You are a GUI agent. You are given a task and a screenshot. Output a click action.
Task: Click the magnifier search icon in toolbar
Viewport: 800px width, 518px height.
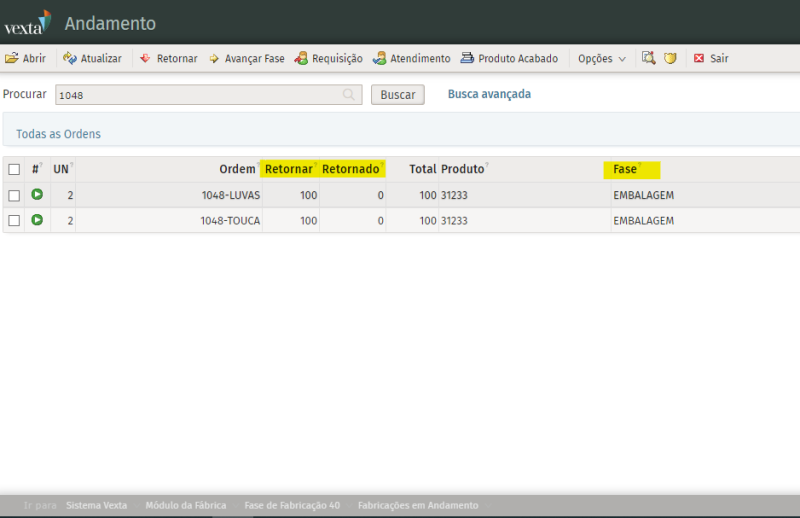(x=648, y=59)
